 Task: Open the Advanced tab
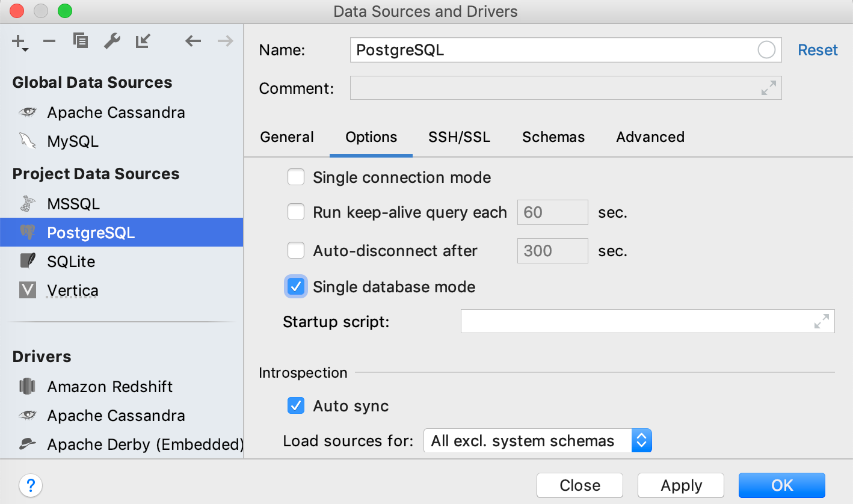click(650, 137)
